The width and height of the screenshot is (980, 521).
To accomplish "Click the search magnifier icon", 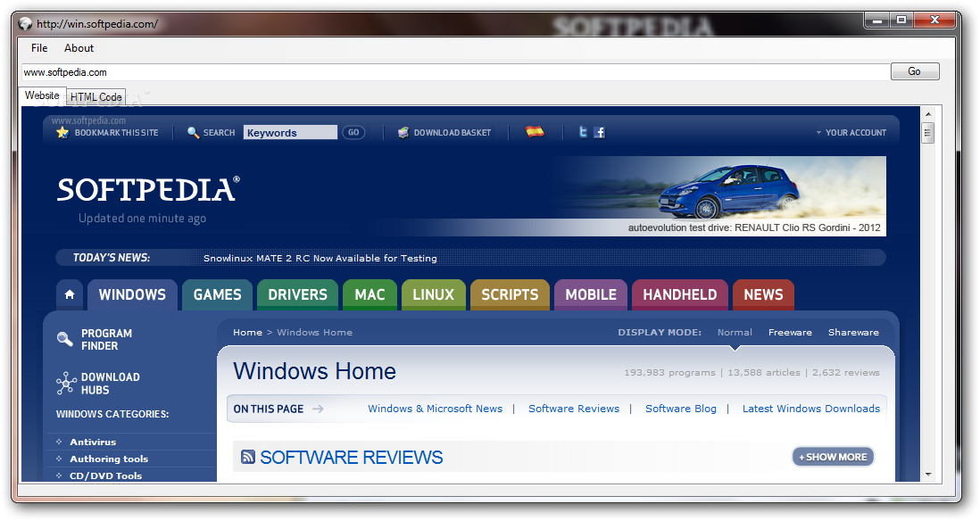I will (193, 132).
